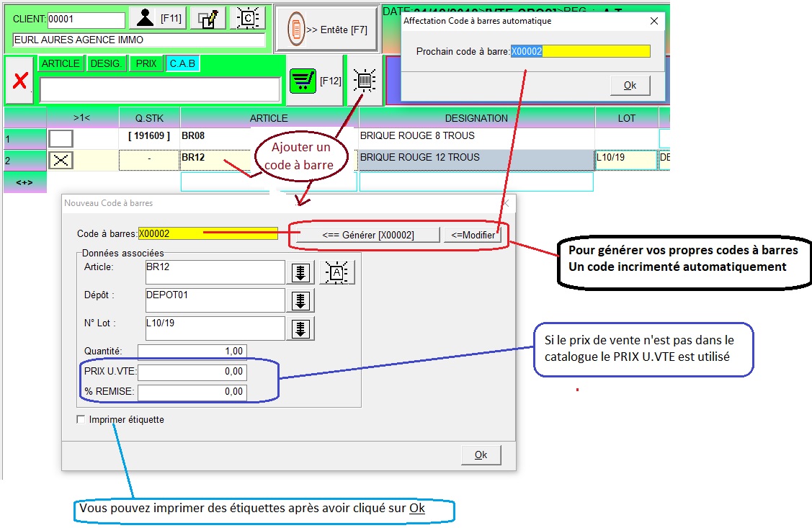Screen dimensions: 812x528
Task: Click the <=Modifier button
Action: [473, 235]
